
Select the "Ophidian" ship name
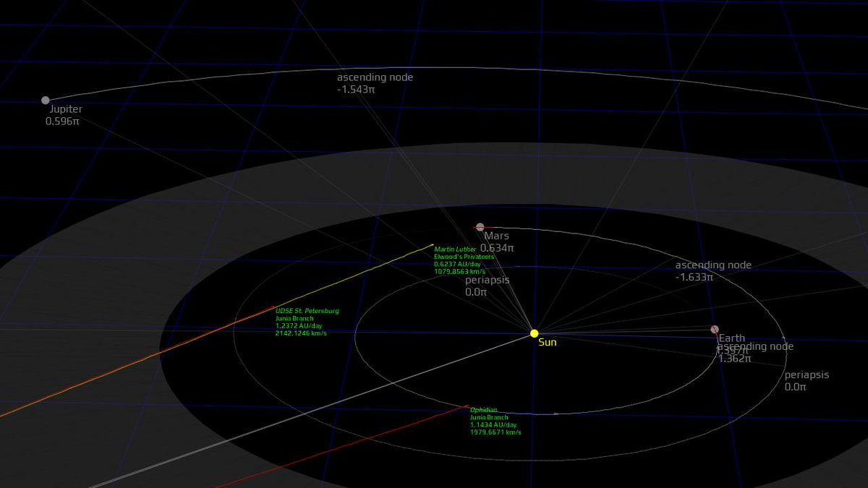[484, 410]
